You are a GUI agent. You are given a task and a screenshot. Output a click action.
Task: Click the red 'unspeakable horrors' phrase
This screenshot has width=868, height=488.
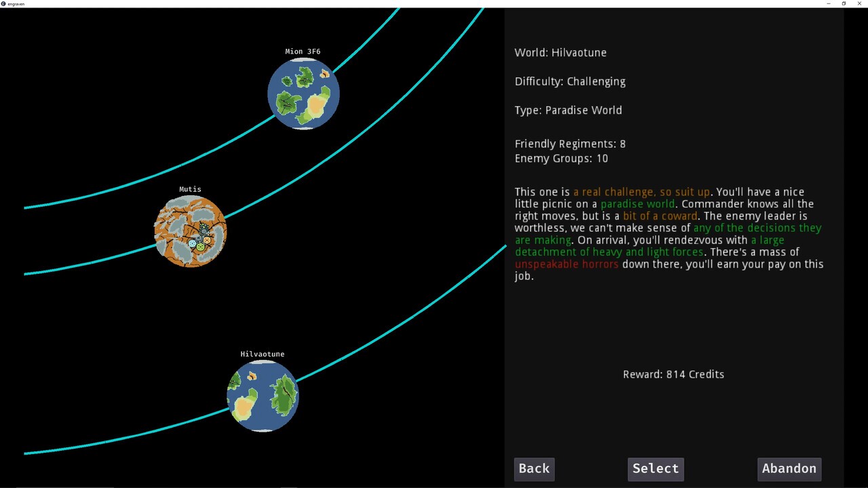[x=566, y=264]
